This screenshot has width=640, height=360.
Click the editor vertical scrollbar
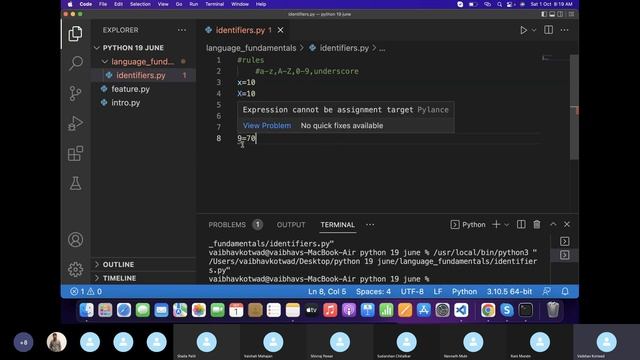point(574,107)
